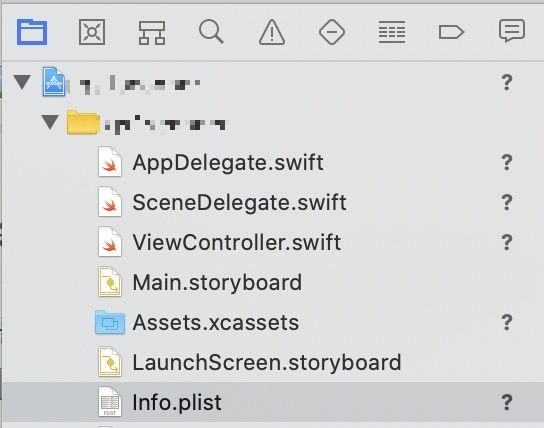Collapse the top-level project disclosure triangle

coord(23,82)
